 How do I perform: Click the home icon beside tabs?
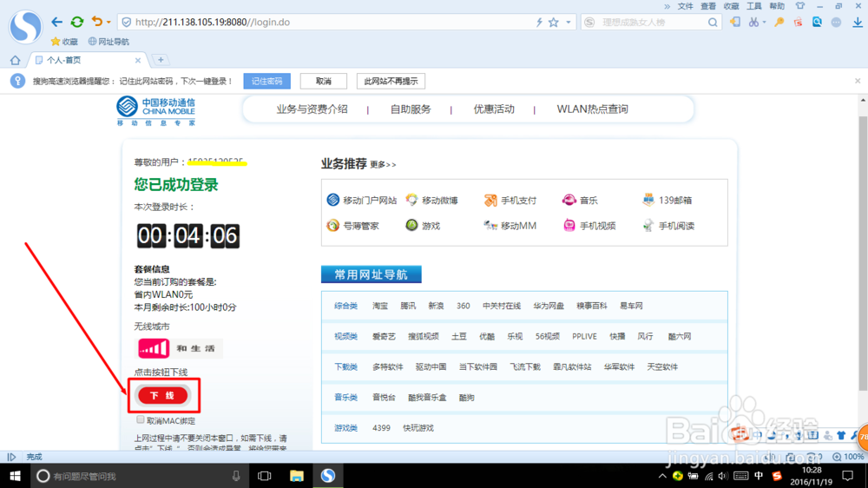click(x=15, y=60)
